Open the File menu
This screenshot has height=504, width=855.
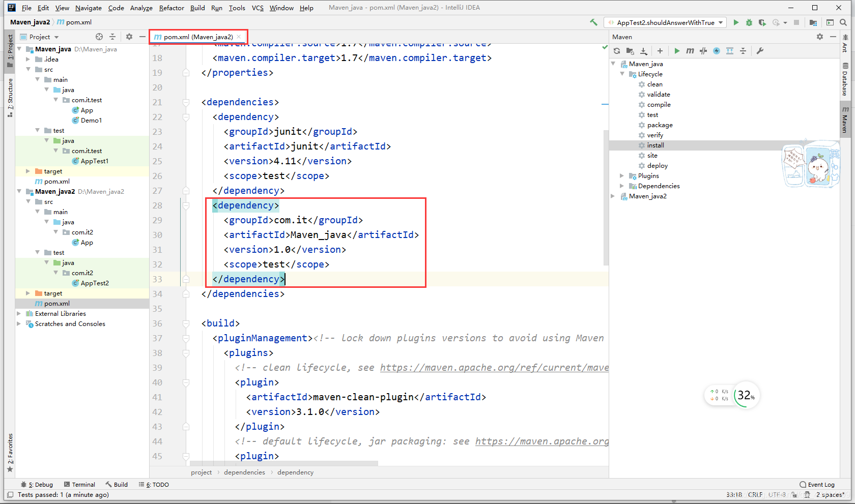[26, 8]
